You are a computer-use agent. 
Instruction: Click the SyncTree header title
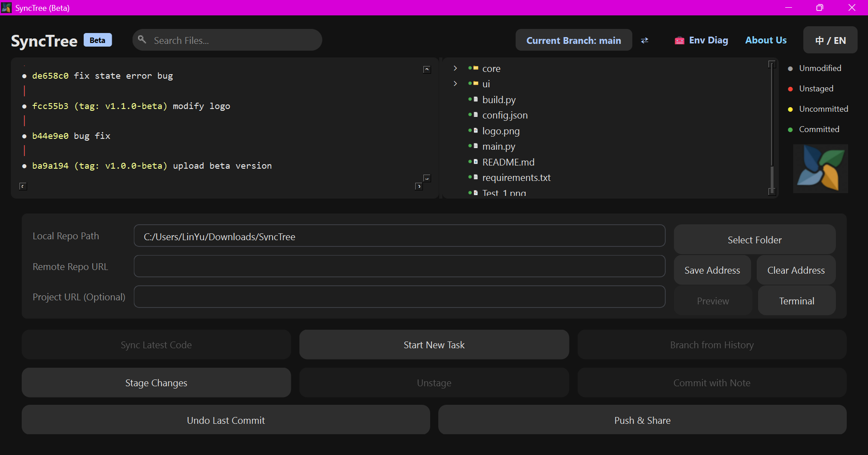[x=44, y=41]
